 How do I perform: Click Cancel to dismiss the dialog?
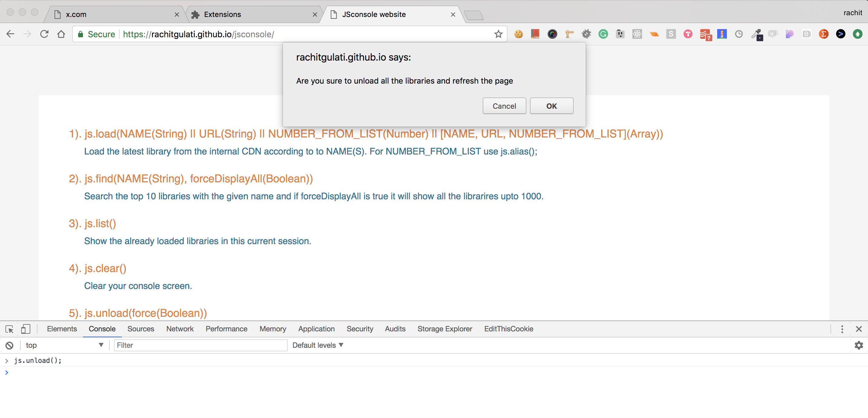click(x=504, y=106)
